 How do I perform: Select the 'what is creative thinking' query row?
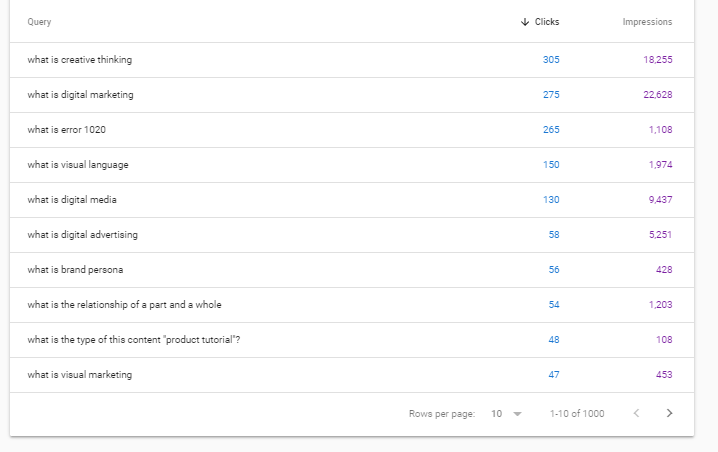(x=80, y=60)
